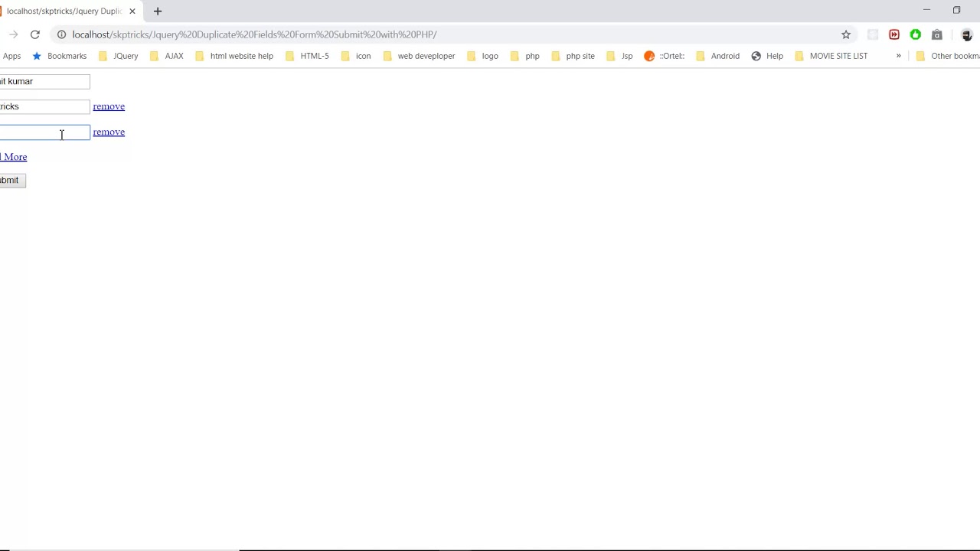
Task: Open the profile avatar icon
Action: pyautogui.click(x=967, y=34)
